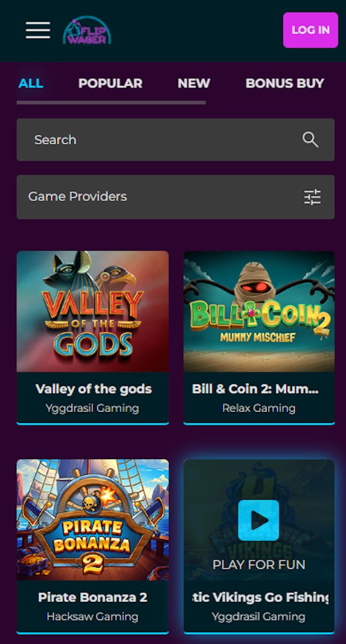Open the Bill & Coin 2 Mummy Mischief thumbnail
Image resolution: width=346 pixels, height=644 pixels.
click(259, 312)
